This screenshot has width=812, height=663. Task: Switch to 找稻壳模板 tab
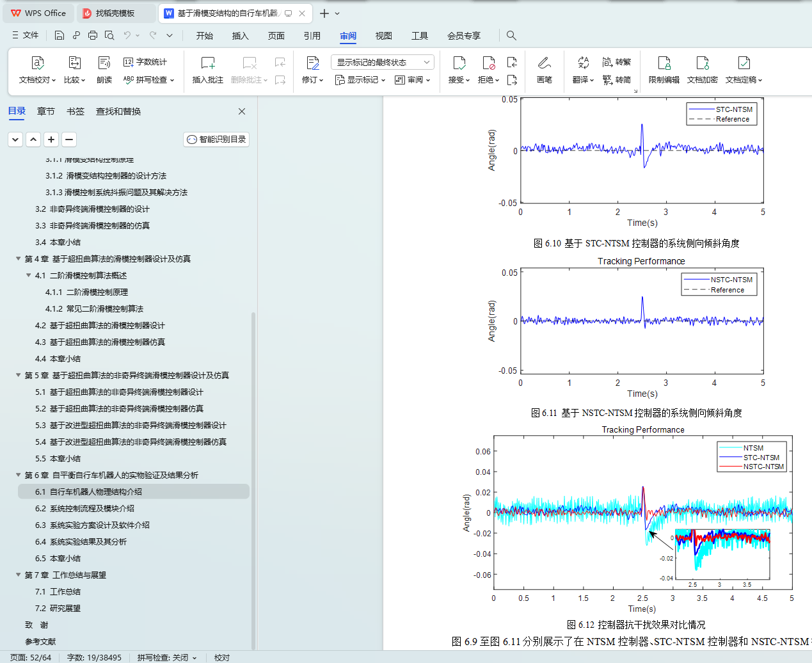click(x=115, y=13)
